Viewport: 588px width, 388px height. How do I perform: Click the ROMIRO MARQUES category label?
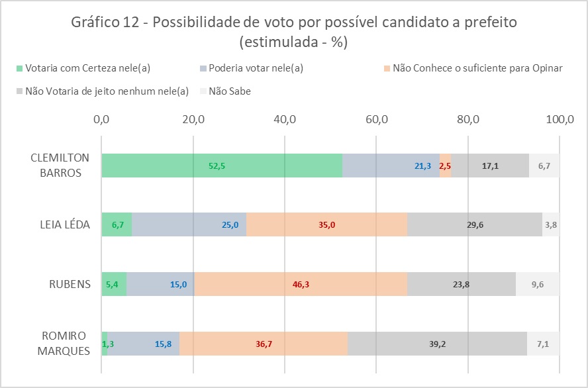(x=60, y=344)
